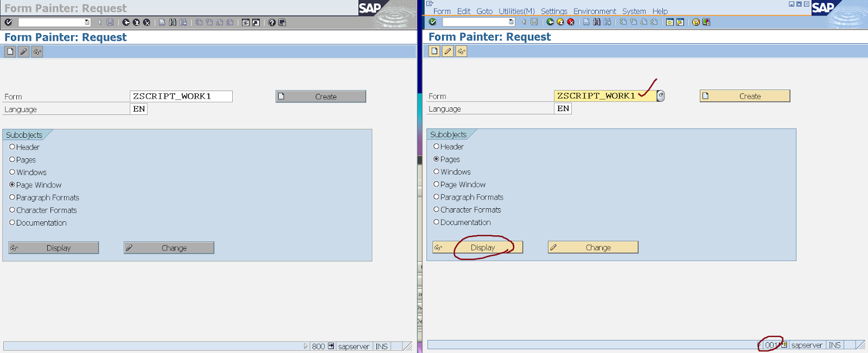The width and height of the screenshot is (868, 353).
Task: Click Display glasses icon in right application toolbar
Action: 461,51
